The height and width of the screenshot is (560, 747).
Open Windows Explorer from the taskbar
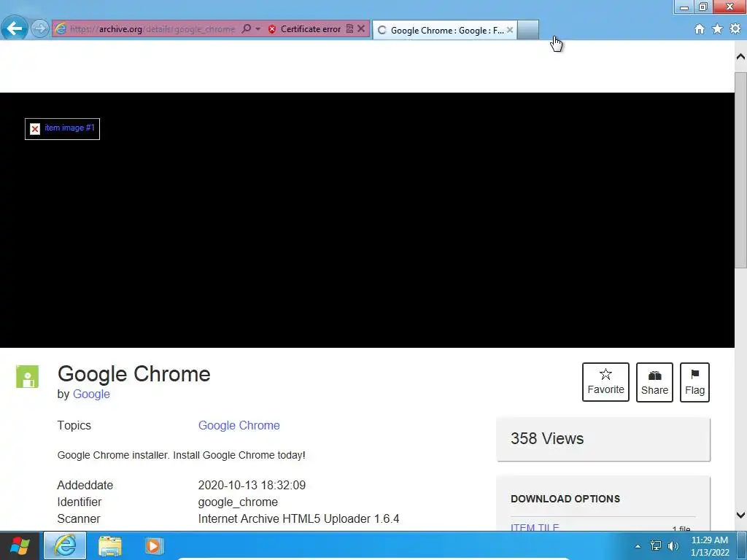point(109,545)
